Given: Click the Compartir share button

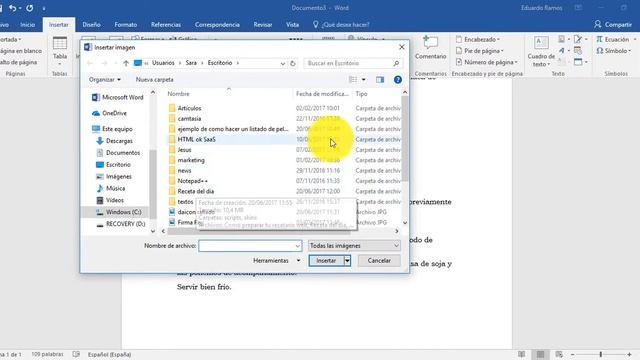Looking at the screenshot, I should [x=613, y=24].
